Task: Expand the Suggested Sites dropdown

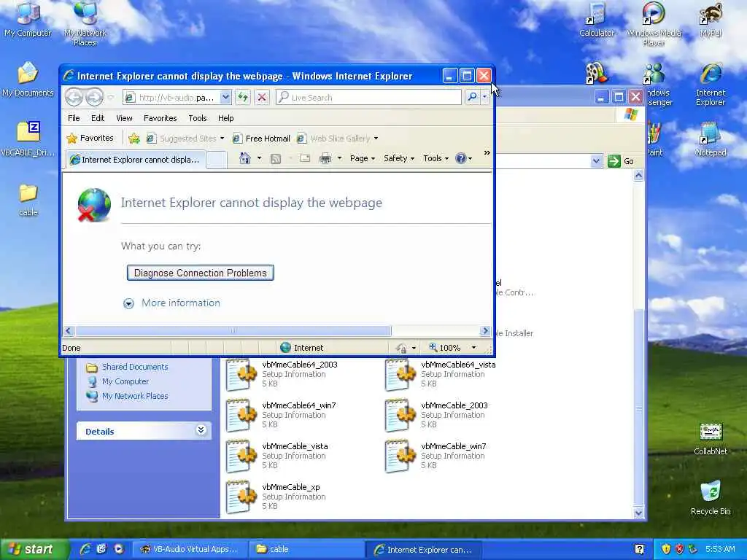Action: (x=222, y=139)
